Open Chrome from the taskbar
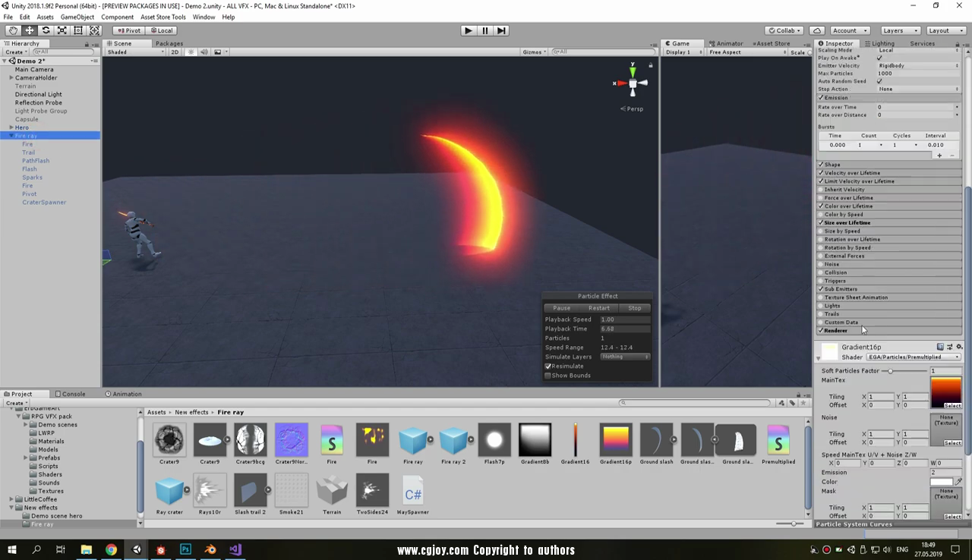Viewport: 972px width, 560px height. click(111, 549)
